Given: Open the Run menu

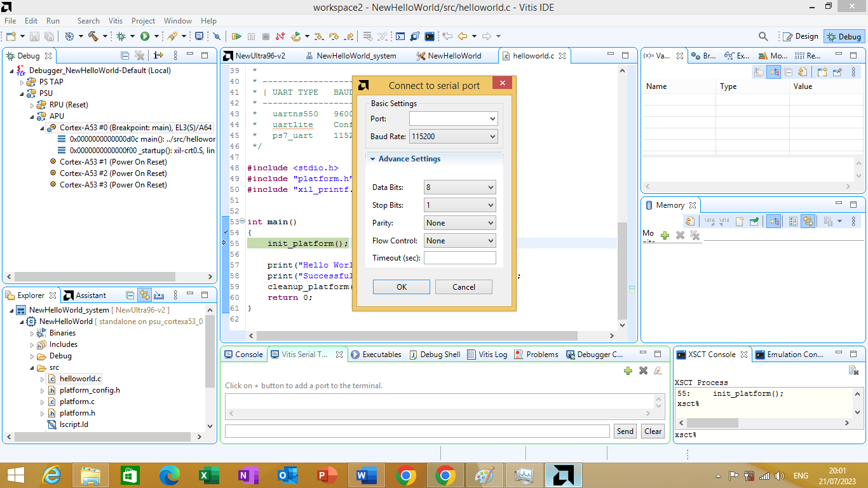Looking at the screenshot, I should [53, 21].
